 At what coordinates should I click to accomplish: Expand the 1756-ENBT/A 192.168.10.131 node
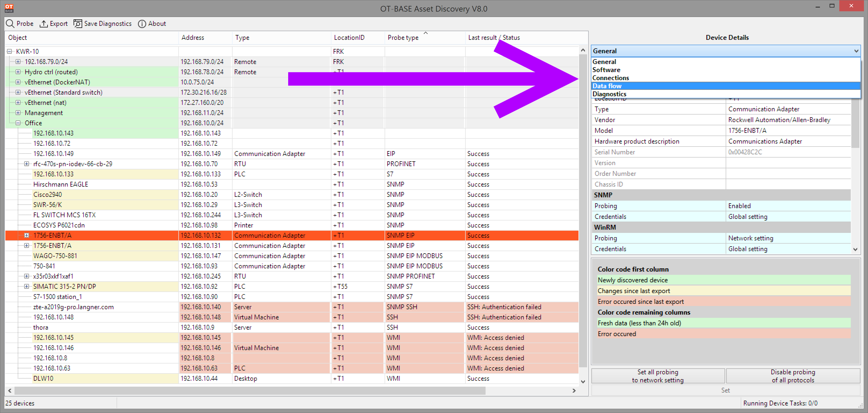pyautogui.click(x=27, y=245)
